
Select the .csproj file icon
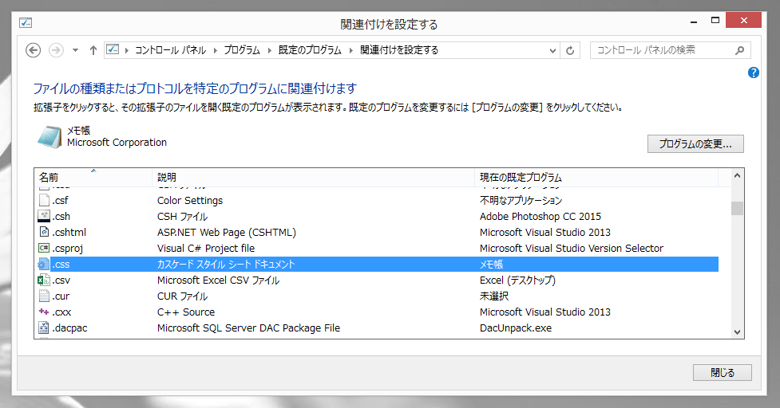[44, 248]
